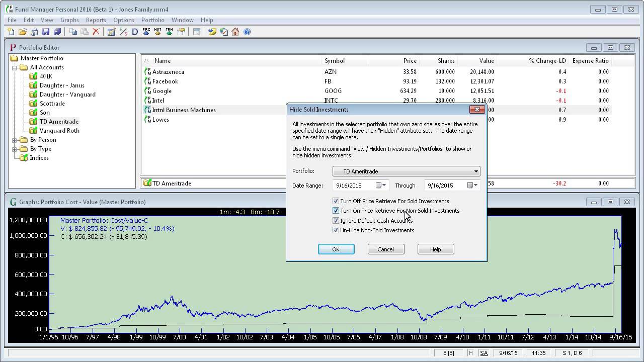Click OK in Hide Sold Investments dialog
This screenshot has height=362, width=644.
(x=336, y=249)
